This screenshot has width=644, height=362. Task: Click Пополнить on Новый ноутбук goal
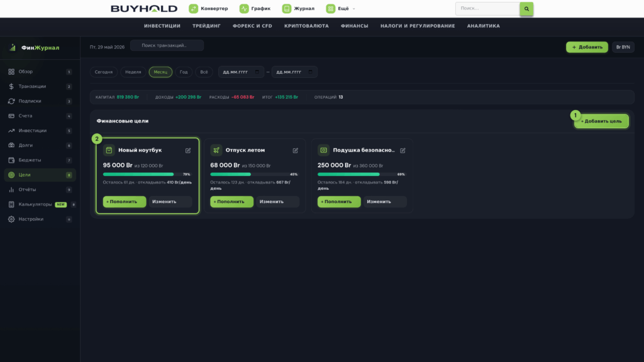point(125,202)
